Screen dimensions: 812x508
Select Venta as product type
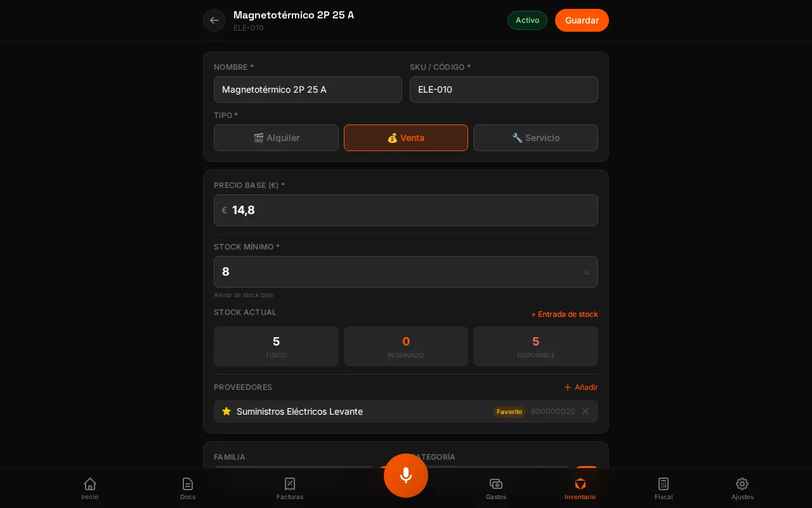pyautogui.click(x=406, y=138)
